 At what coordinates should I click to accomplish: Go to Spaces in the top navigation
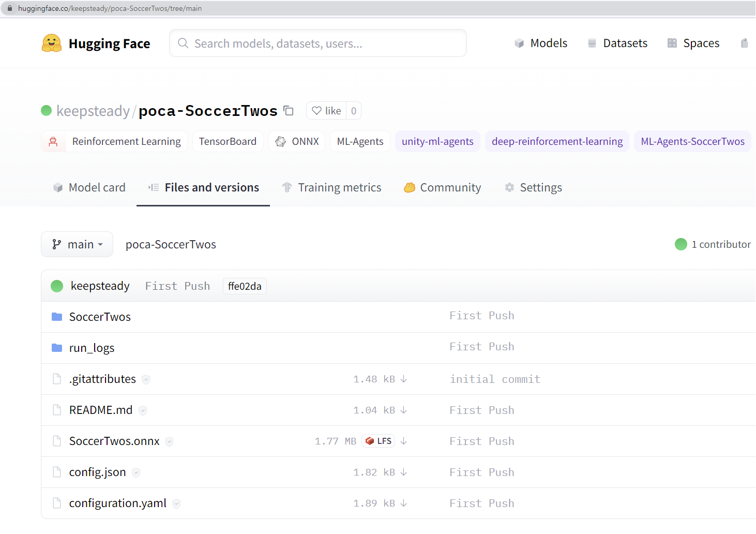[693, 43]
